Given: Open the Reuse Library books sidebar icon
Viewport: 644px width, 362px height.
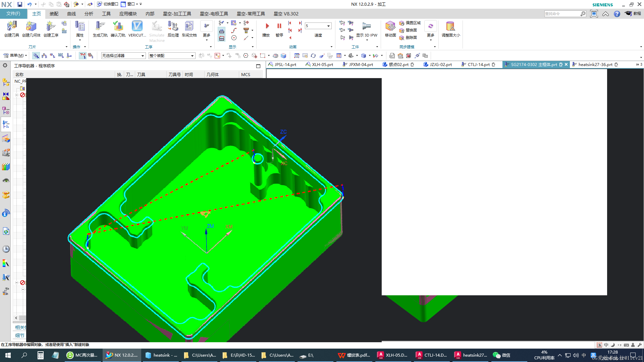Looking at the screenshot, I should [x=6, y=167].
